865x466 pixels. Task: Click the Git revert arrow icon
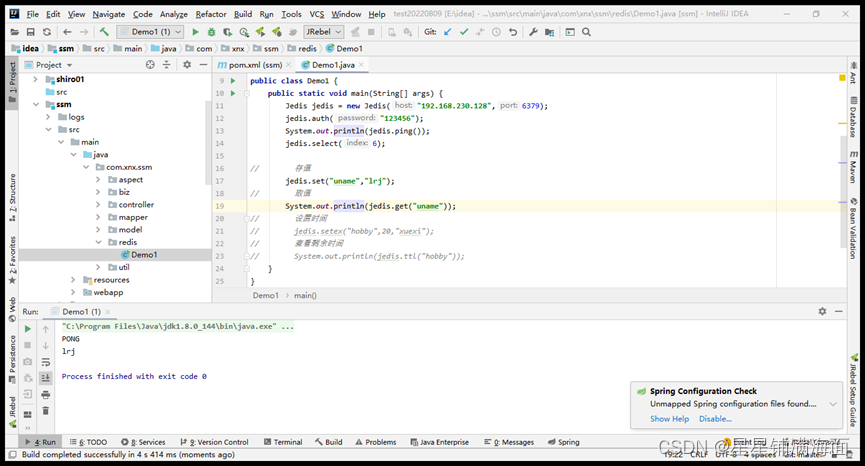(513, 32)
